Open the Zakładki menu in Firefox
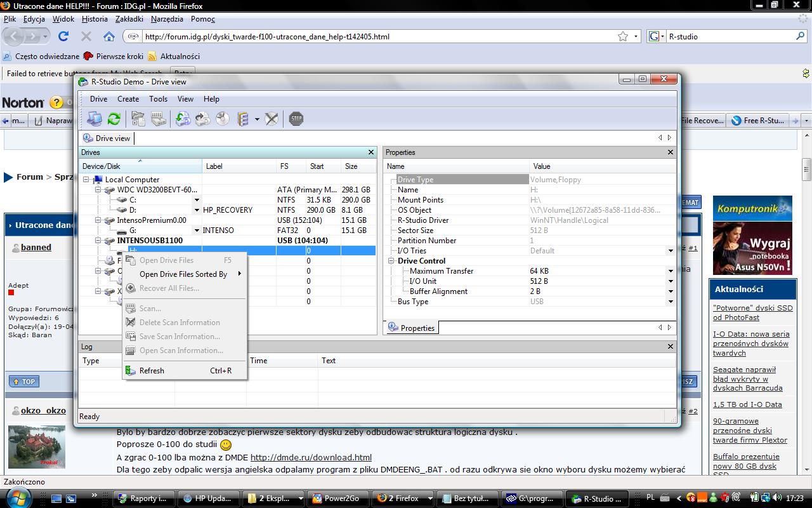 129,19
